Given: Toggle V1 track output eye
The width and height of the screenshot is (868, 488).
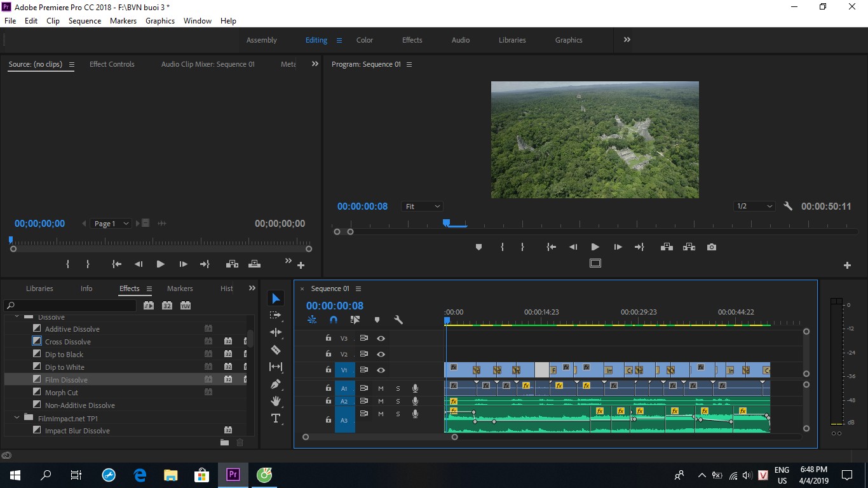Looking at the screenshot, I should (381, 370).
